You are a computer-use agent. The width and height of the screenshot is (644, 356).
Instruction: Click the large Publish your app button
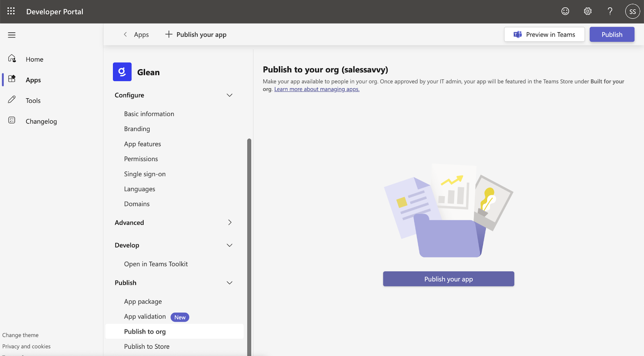(448, 279)
